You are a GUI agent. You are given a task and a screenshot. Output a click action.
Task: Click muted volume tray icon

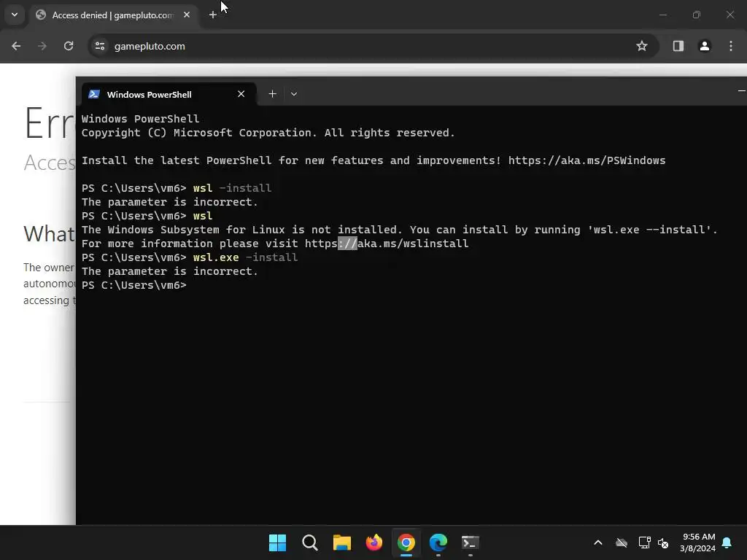tap(662, 542)
